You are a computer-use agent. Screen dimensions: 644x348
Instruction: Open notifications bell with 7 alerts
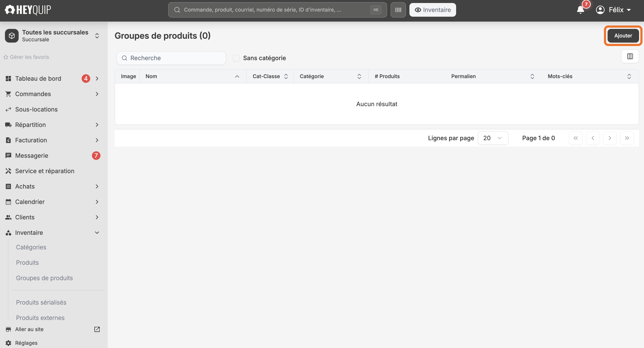(x=580, y=10)
